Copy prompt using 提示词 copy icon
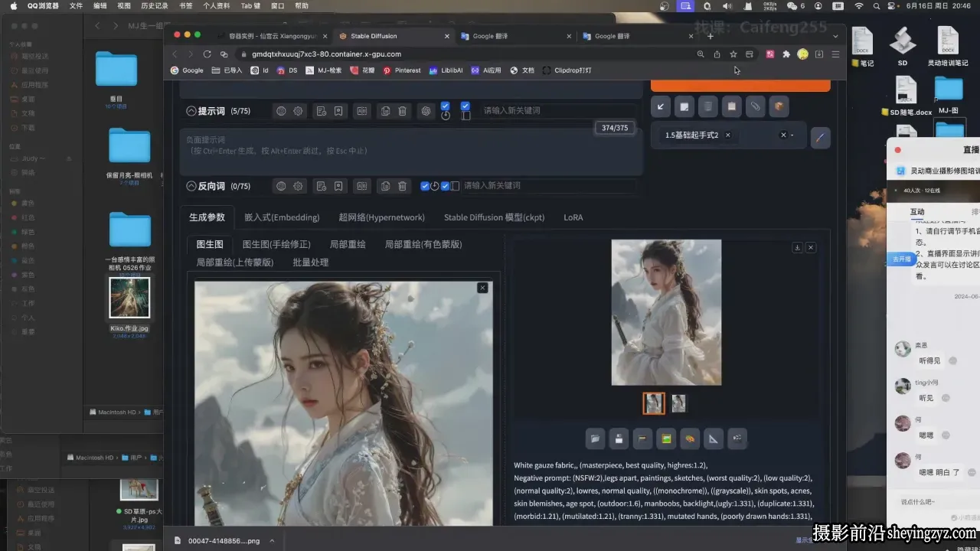The image size is (980, 551). [x=385, y=111]
